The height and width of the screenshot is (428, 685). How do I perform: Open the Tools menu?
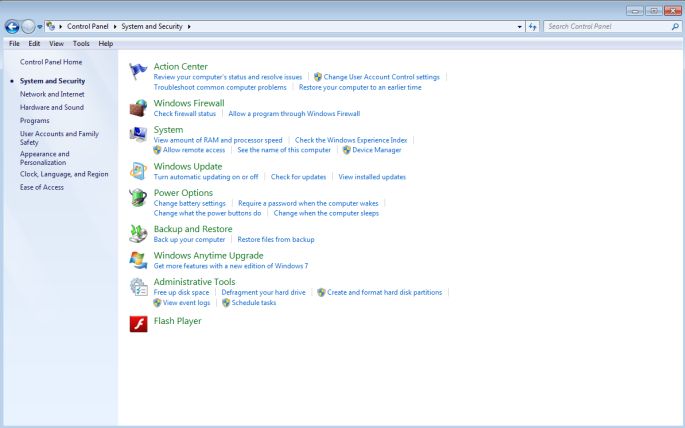(81, 44)
